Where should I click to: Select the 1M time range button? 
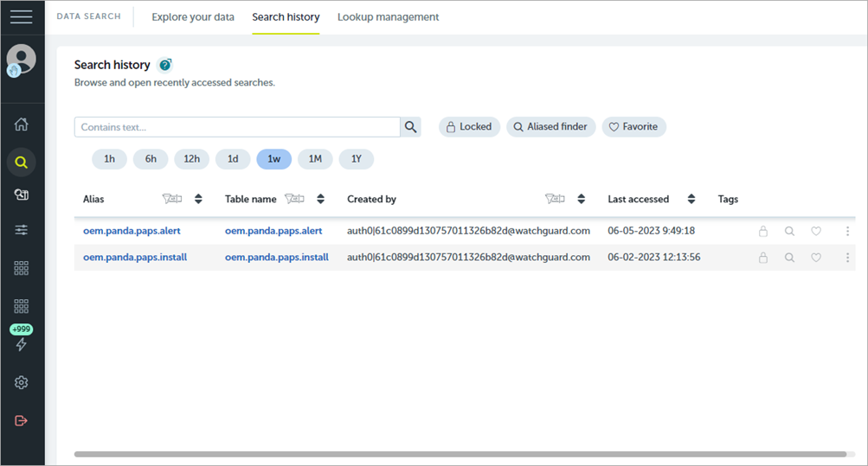315,159
